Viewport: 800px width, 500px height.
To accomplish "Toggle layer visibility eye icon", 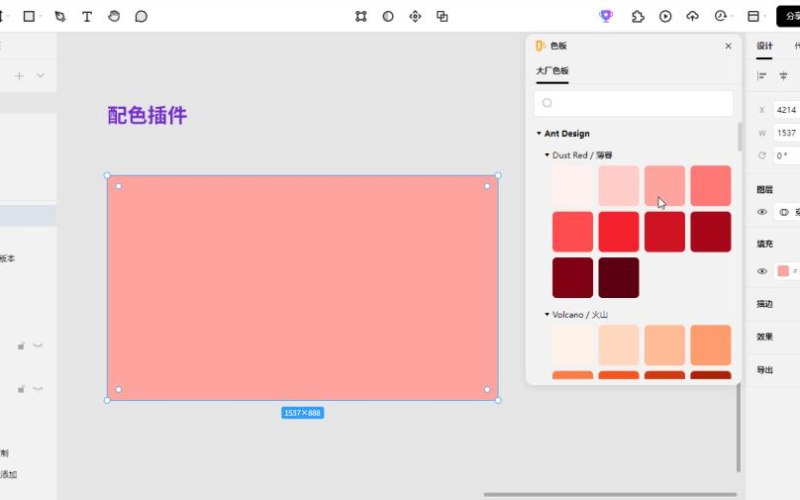I will click(x=762, y=212).
